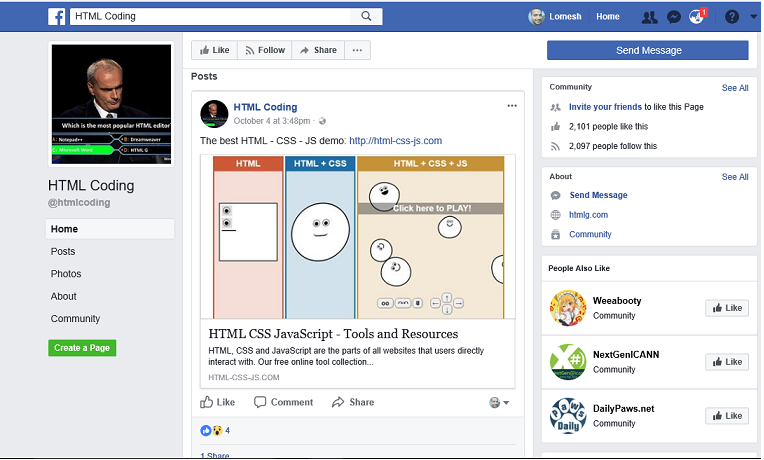Select Community in the left sidebar
The height and width of the screenshot is (460, 764).
coord(76,319)
